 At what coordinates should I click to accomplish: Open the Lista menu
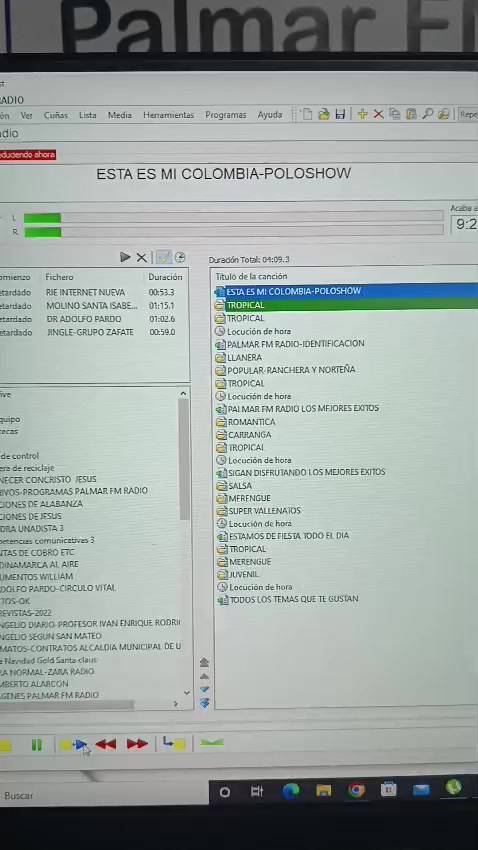(87, 115)
